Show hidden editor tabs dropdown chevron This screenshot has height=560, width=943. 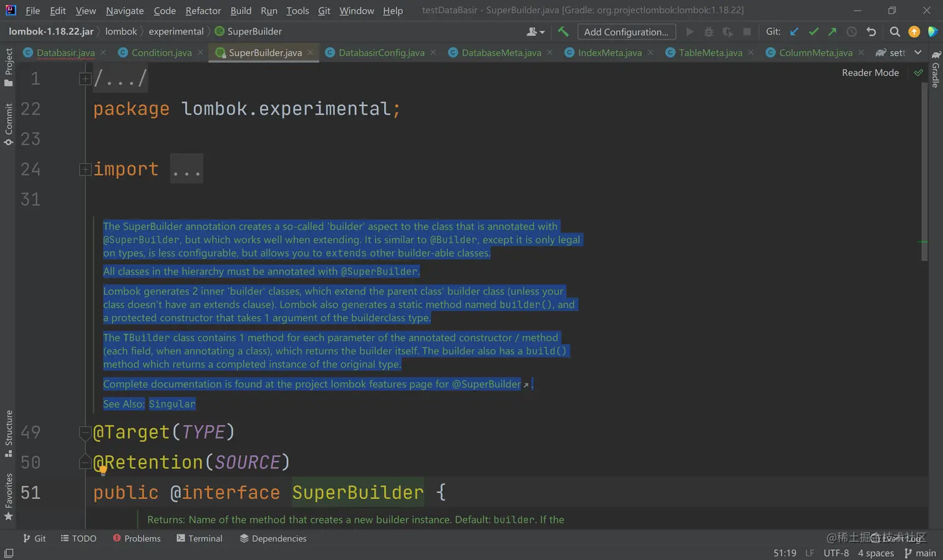(918, 53)
